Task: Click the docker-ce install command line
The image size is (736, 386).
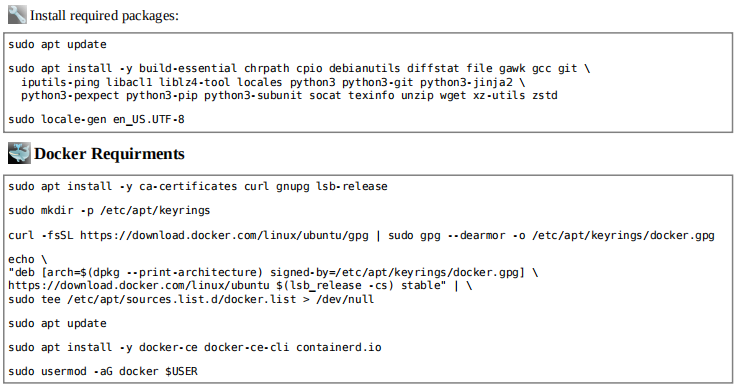Action: (x=195, y=347)
